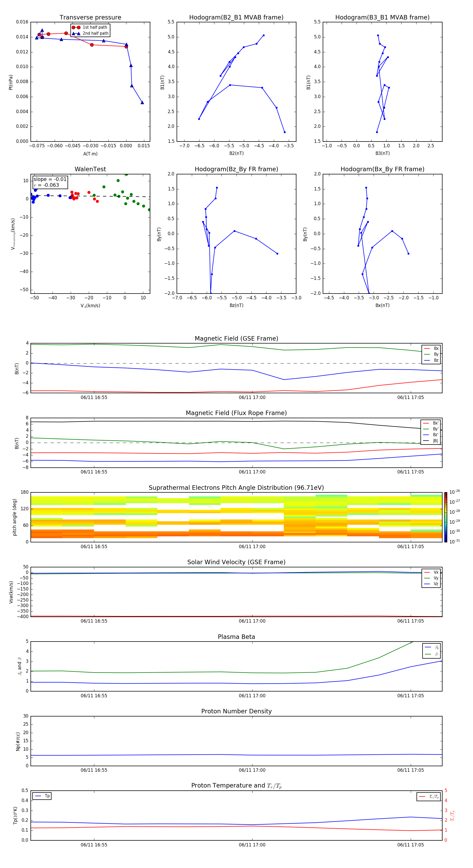Screen dimensions: 473x868
Task: Click the "pitch angle (deg)" axis label
Action: coord(14,517)
